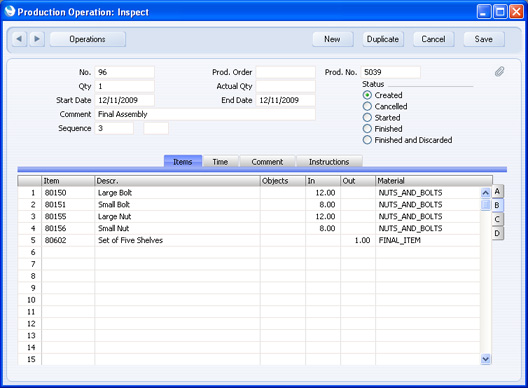Click the Small Nut description cell
The height and width of the screenshot is (388, 528).
coord(177,228)
